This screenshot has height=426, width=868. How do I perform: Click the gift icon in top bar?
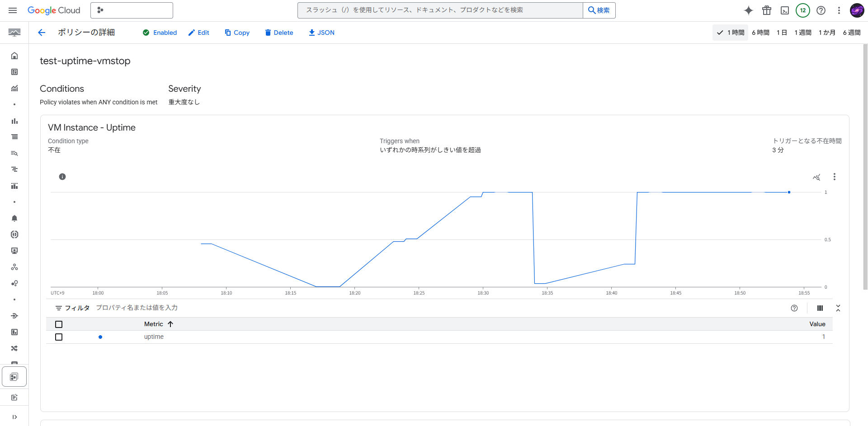(x=767, y=10)
